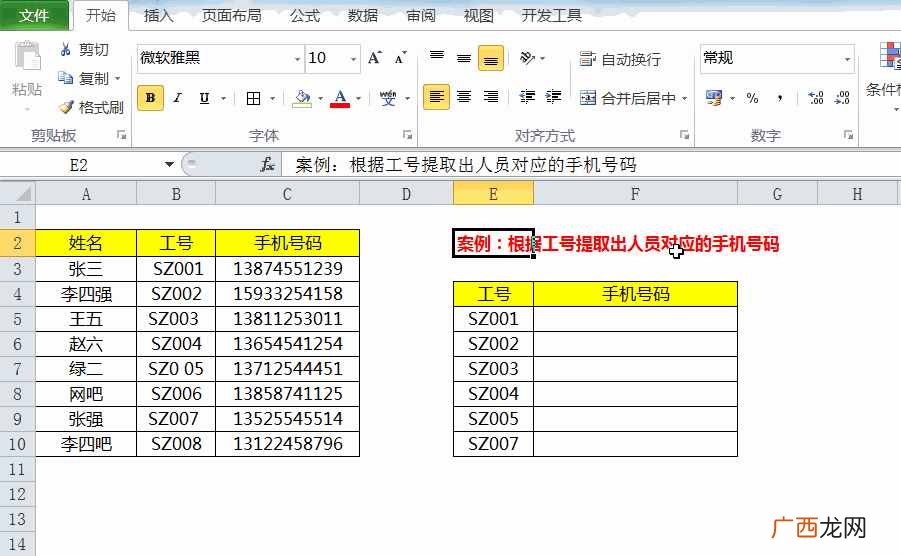Click the formula bar text field
The height and width of the screenshot is (556, 901).
592,165
